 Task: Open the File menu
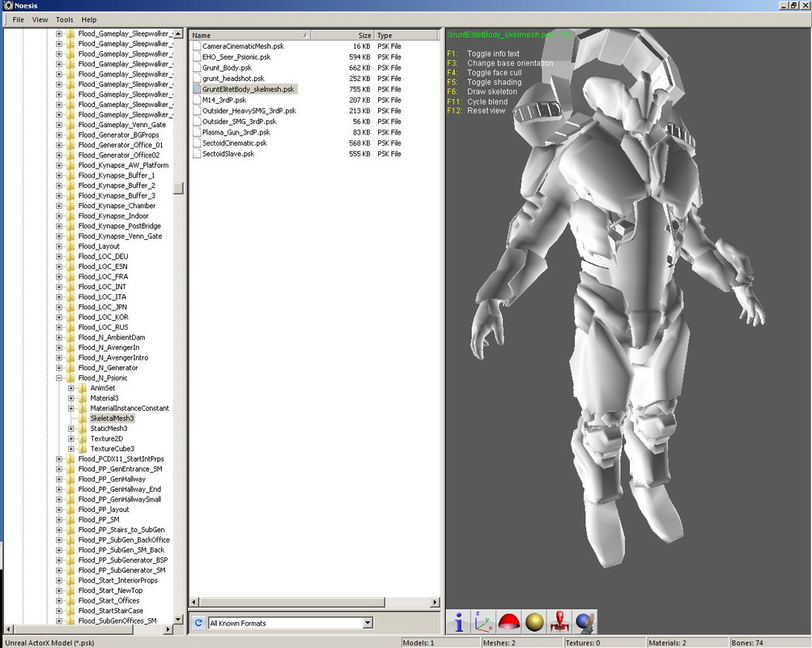click(18, 19)
